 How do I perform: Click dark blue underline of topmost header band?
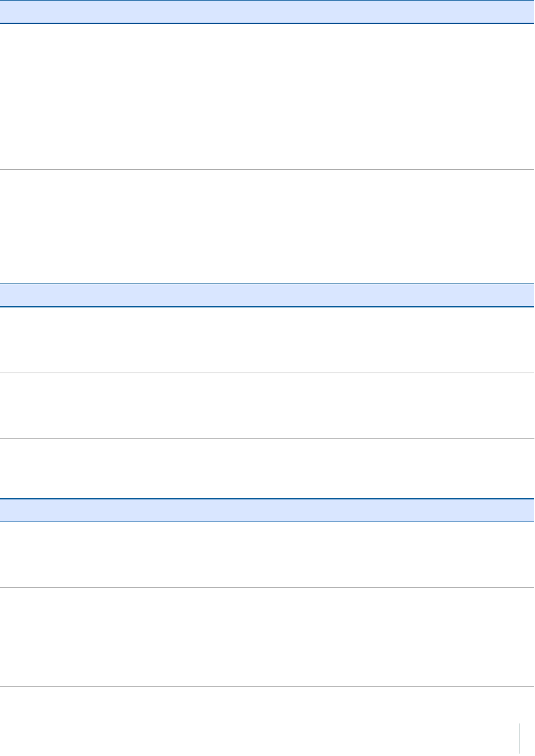[267, 23]
